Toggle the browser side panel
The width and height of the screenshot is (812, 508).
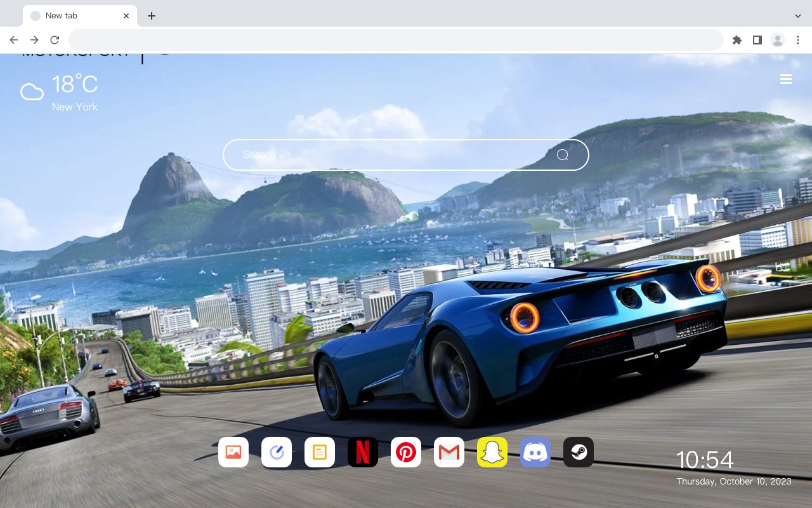[757, 40]
